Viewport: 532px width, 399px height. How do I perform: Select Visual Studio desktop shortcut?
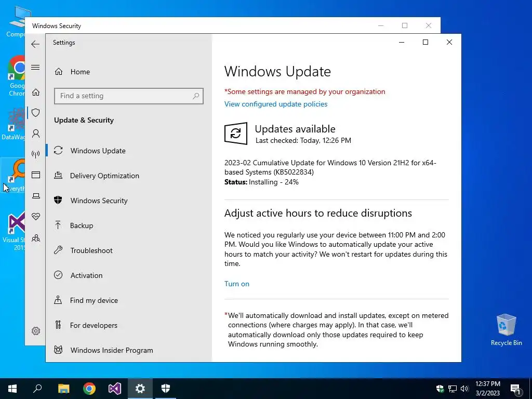coord(14,231)
